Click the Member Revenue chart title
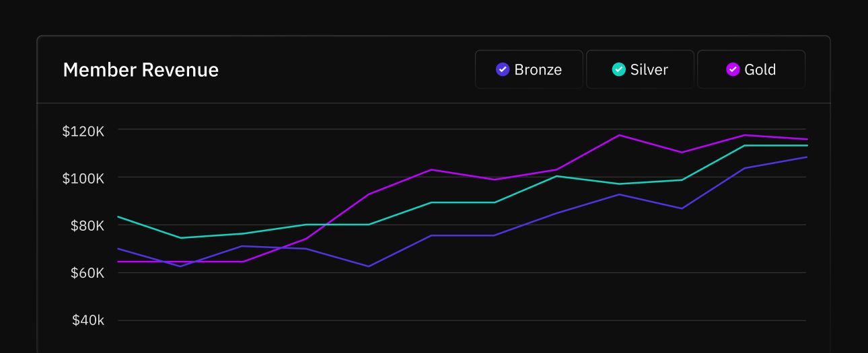Image resolution: width=868 pixels, height=353 pixels. point(141,70)
